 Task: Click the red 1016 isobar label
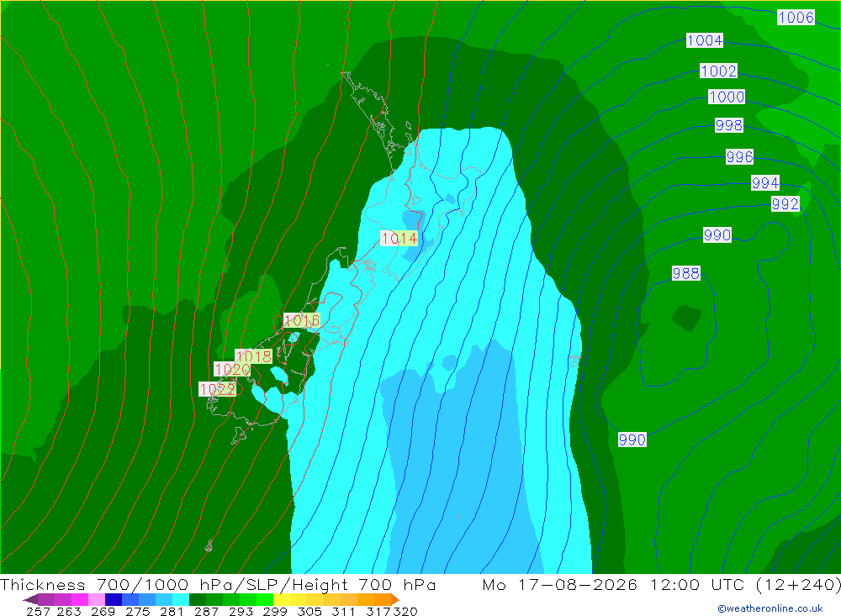coord(302,320)
